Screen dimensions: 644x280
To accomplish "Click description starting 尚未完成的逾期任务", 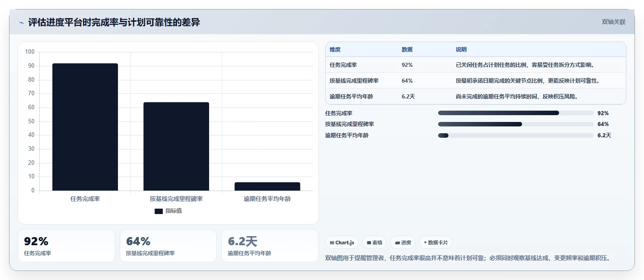I will [517, 97].
